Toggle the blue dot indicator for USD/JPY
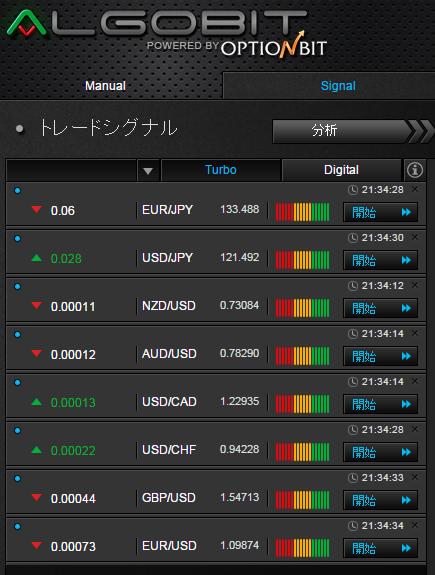The height and width of the screenshot is (575, 435). pyautogui.click(x=17, y=238)
